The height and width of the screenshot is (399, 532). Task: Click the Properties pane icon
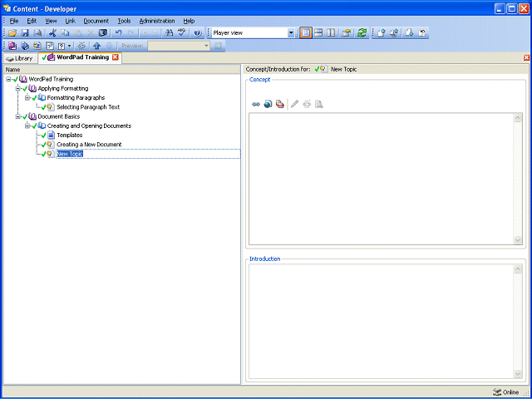point(346,33)
